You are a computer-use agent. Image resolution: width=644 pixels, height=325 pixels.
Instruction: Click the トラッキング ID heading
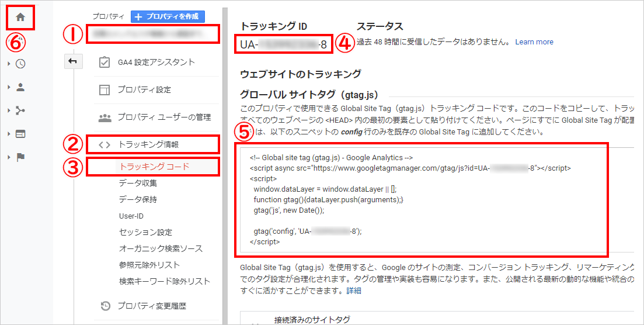click(273, 26)
